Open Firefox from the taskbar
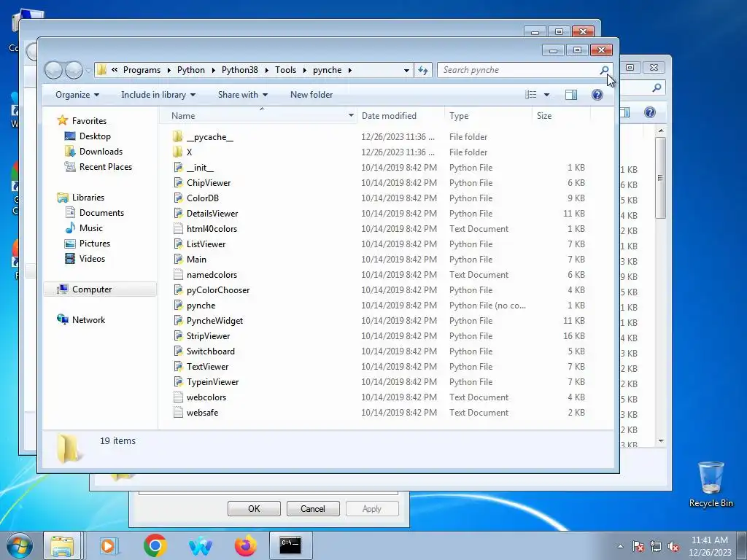747x560 pixels. coord(245,545)
